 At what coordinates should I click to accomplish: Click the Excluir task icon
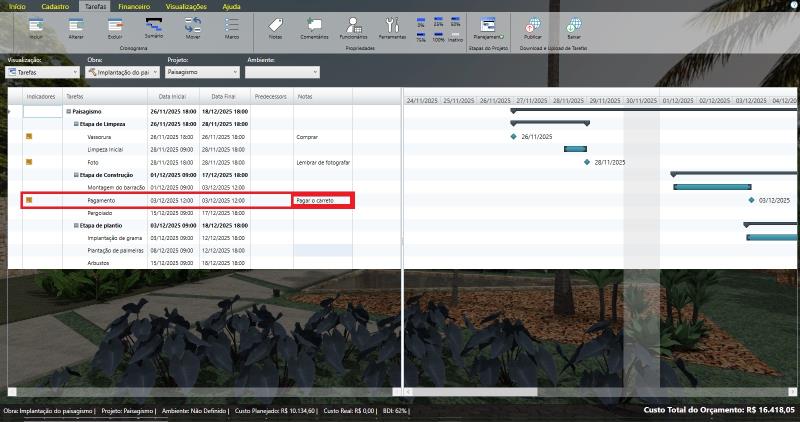point(114,27)
